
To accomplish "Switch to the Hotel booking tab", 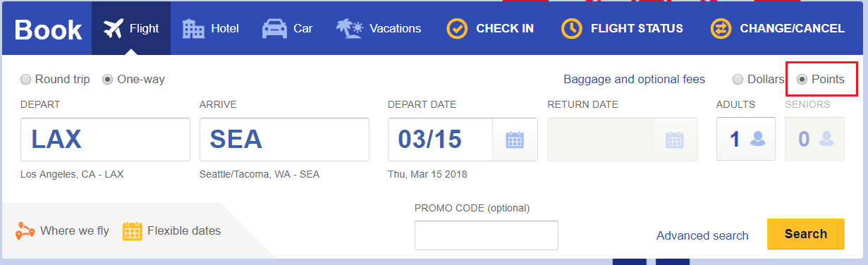I will tap(210, 29).
